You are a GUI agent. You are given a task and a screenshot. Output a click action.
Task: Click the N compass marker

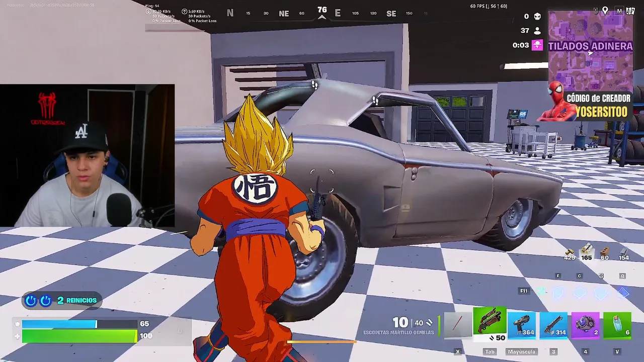[230, 13]
